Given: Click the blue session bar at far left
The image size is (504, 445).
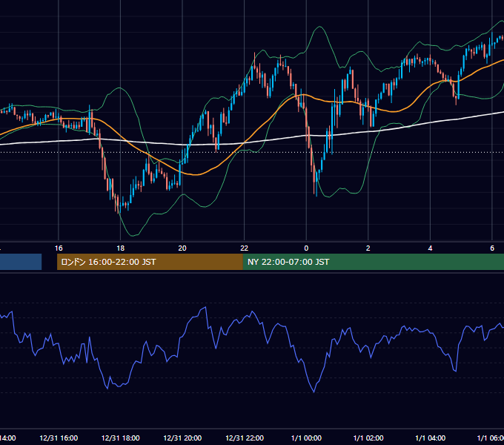Looking at the screenshot, I should pyautogui.click(x=21, y=262).
